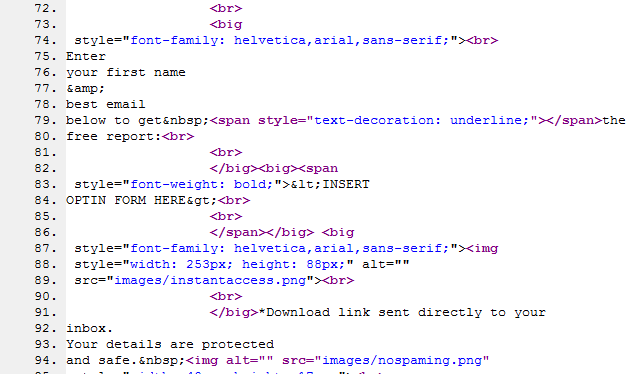
Task: Click the font-family value on line 74
Action: (x=290, y=40)
